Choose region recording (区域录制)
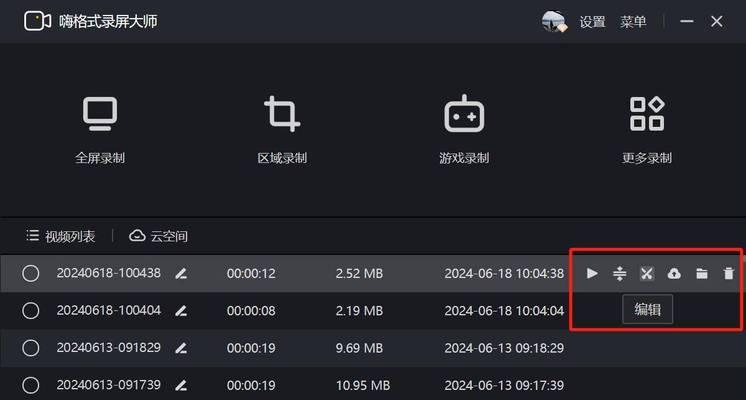The width and height of the screenshot is (746, 400). pos(282,129)
